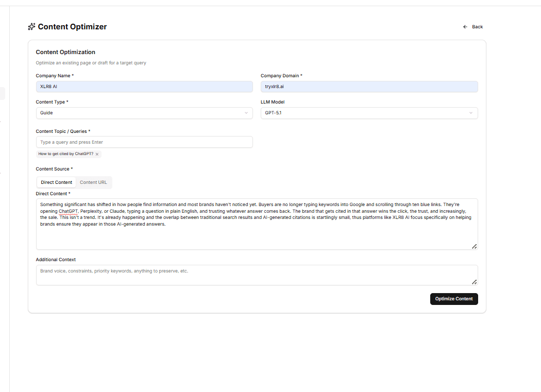Screen dimensions: 541x392
Task: Click the Content Source label
Action: pyautogui.click(x=54, y=169)
